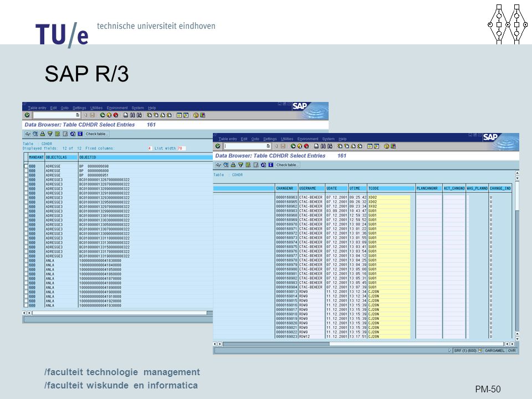The image size is (532, 399).
Task: Click red Cancel icon in front window toolbar
Action: (306, 146)
